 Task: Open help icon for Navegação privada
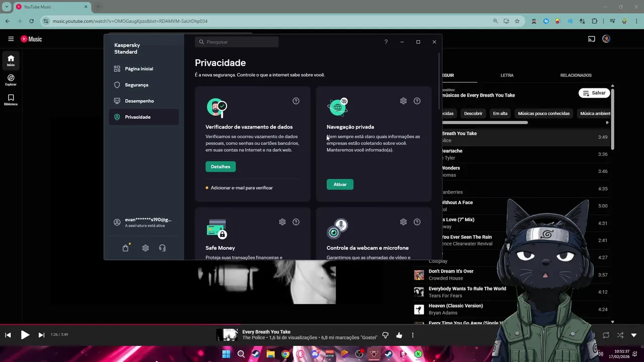click(x=417, y=101)
